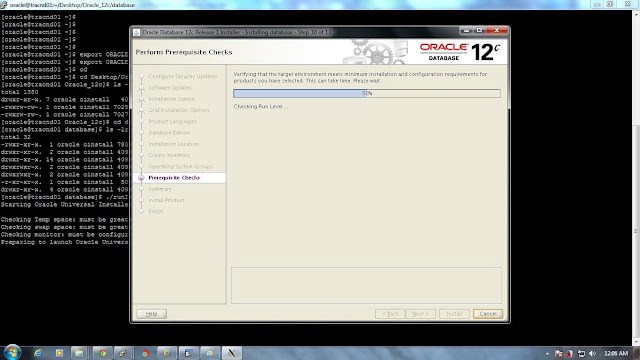640x360 pixels.
Task: Select Summary step in sidebar
Action: pyautogui.click(x=160, y=189)
